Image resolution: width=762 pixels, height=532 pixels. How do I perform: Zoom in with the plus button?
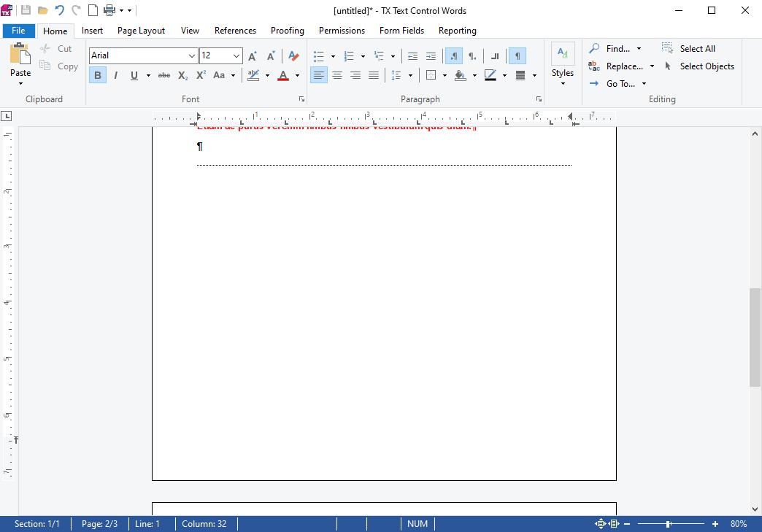[x=715, y=524]
